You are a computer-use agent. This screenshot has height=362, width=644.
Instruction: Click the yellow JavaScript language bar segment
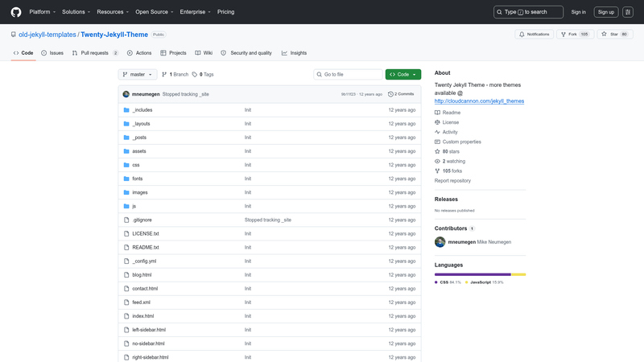point(518,274)
